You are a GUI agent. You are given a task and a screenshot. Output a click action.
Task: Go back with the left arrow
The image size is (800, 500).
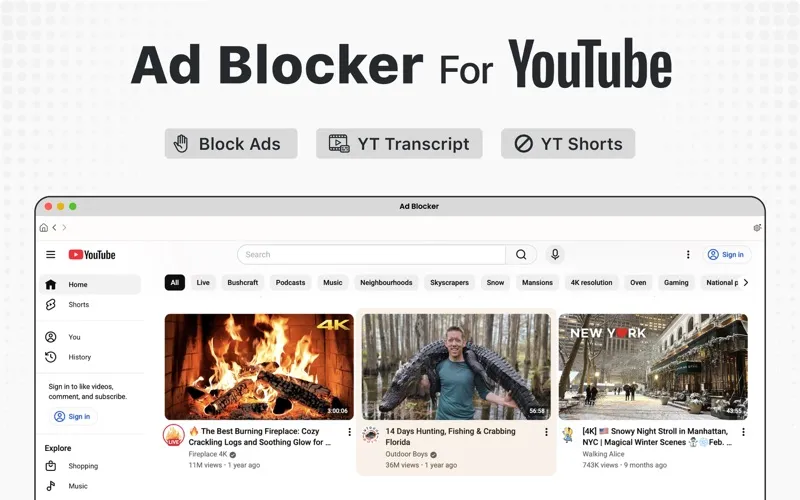(x=54, y=228)
